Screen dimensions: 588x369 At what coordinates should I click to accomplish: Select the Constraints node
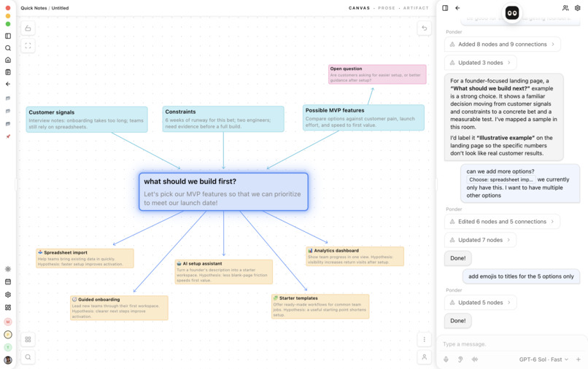223,119
